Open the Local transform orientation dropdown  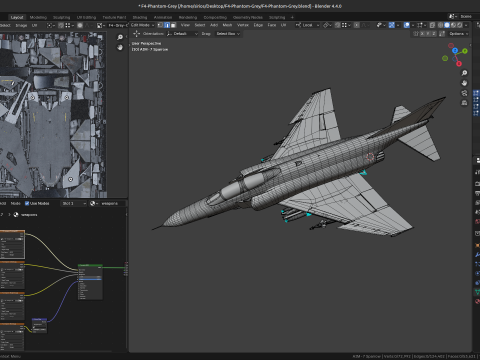307,25
